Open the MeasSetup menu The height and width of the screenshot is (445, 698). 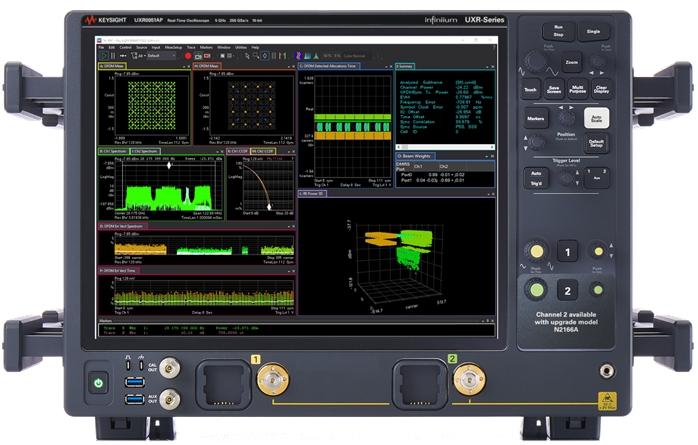[173, 47]
